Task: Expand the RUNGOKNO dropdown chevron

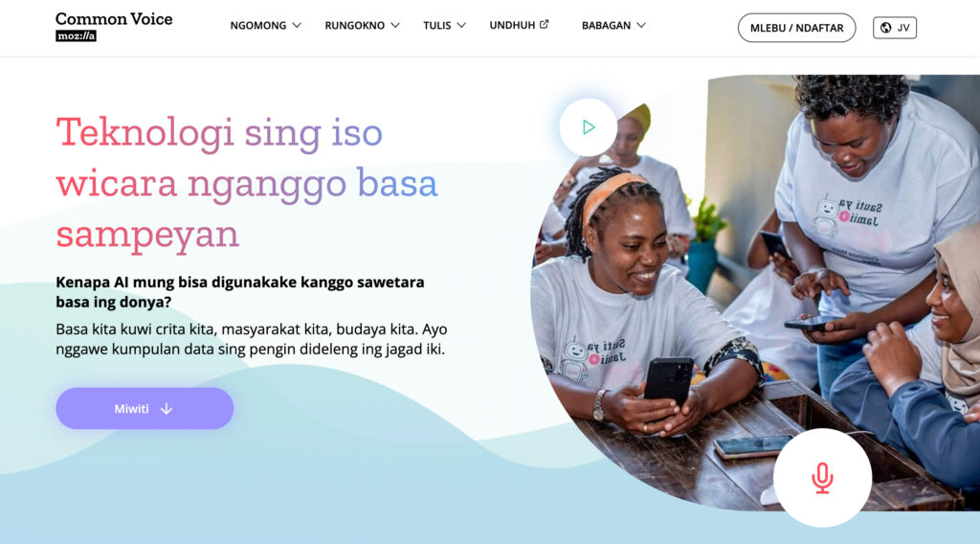Action: [395, 26]
